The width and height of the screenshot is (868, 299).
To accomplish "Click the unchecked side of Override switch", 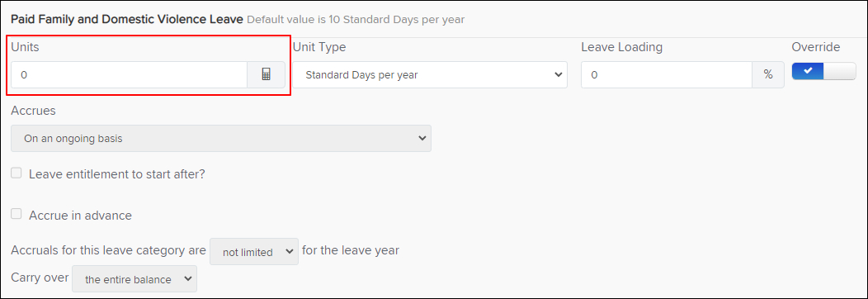I will pos(840,71).
